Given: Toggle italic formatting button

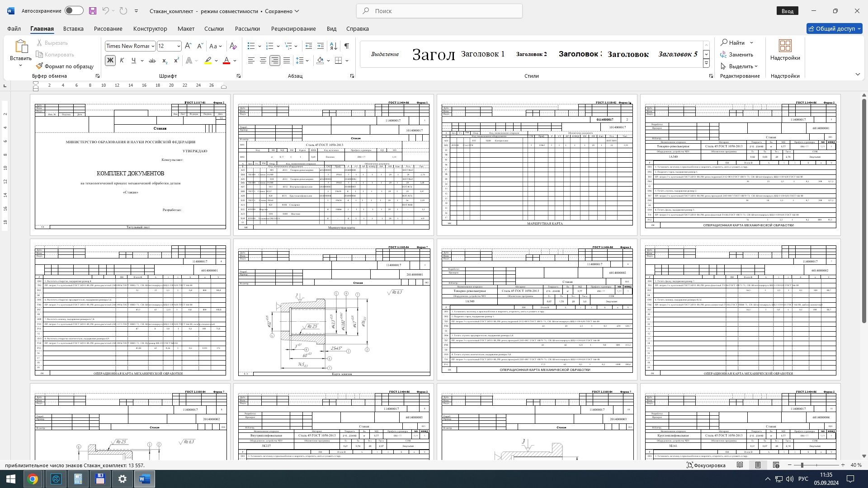Looking at the screenshot, I should click(x=122, y=61).
